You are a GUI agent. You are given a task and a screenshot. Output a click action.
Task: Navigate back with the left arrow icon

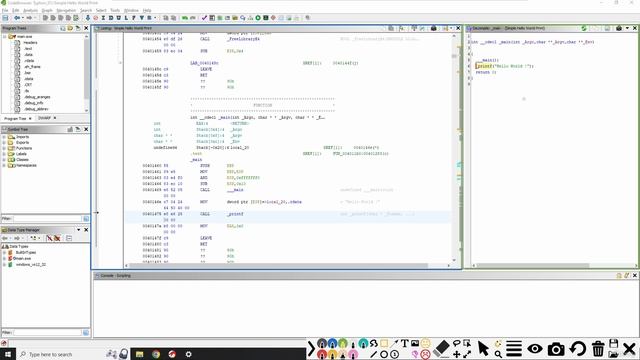[x=17, y=18]
